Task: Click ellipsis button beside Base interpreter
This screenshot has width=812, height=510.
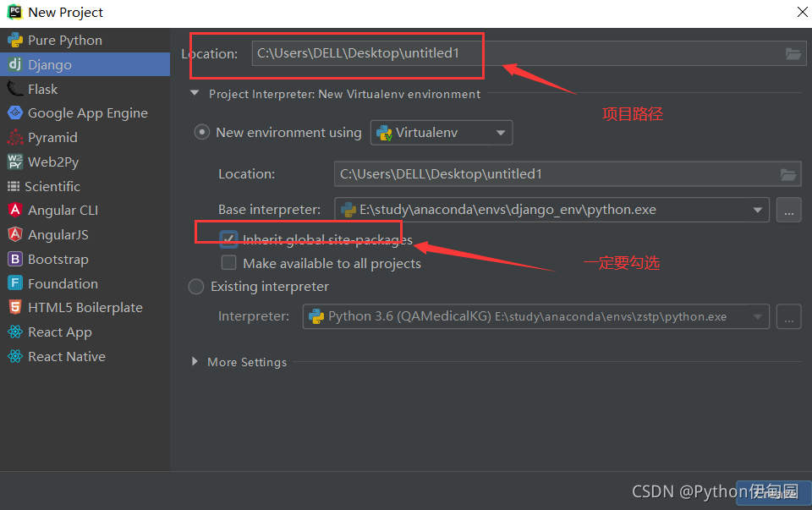Action: tap(788, 210)
